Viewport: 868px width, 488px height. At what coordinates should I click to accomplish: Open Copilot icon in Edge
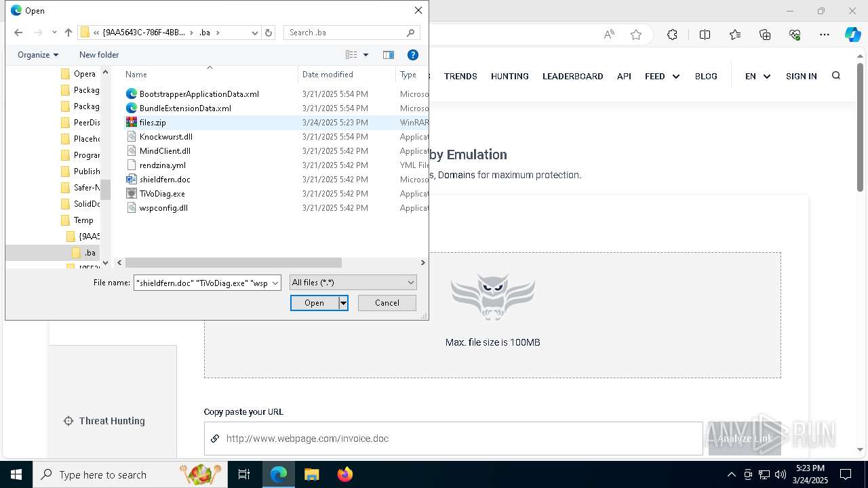tap(852, 35)
